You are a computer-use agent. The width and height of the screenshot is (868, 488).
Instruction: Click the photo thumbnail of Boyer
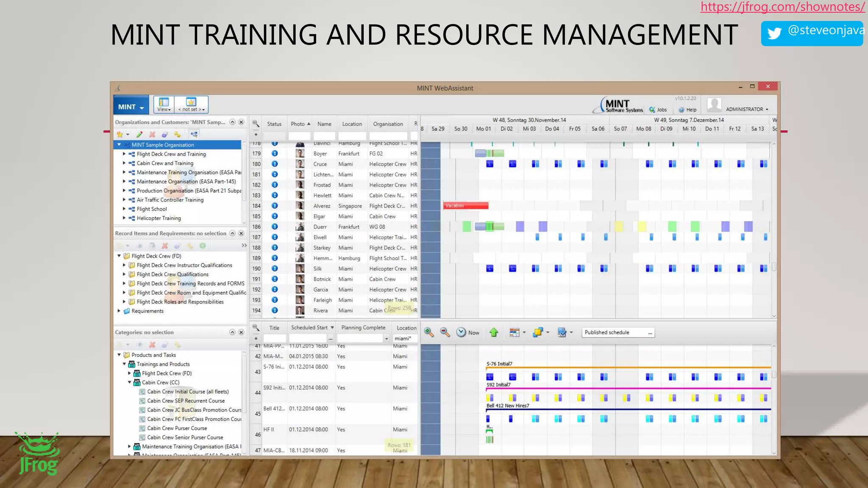pos(300,153)
